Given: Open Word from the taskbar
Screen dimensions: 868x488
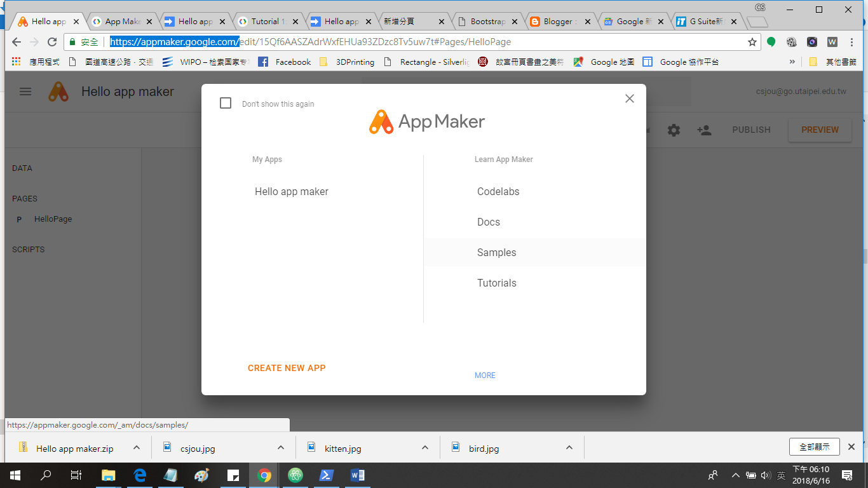Looking at the screenshot, I should tap(358, 475).
